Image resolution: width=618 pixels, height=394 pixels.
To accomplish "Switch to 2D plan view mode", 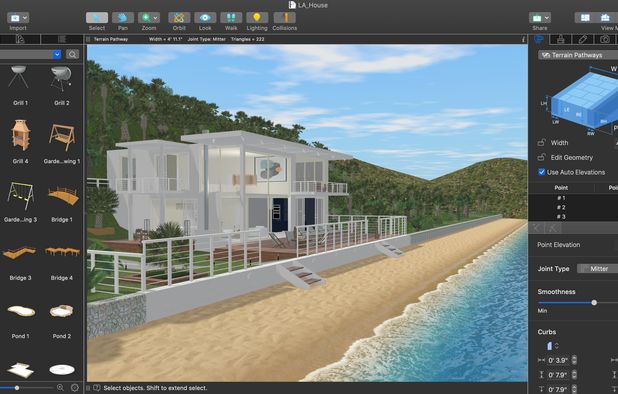I will coord(585,18).
